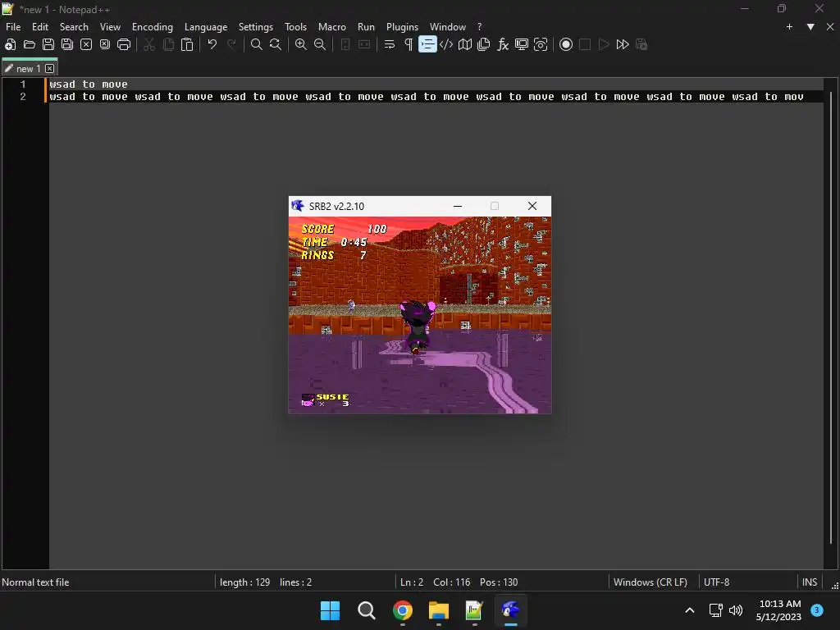Toggle INS insert mode in status bar
This screenshot has height=630, width=840.
click(810, 582)
